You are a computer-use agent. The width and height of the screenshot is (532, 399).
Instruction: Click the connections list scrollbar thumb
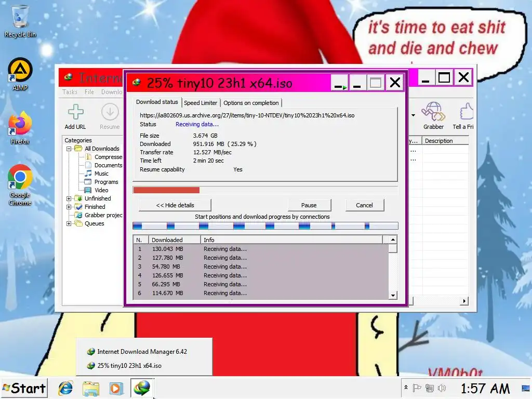tap(393, 248)
